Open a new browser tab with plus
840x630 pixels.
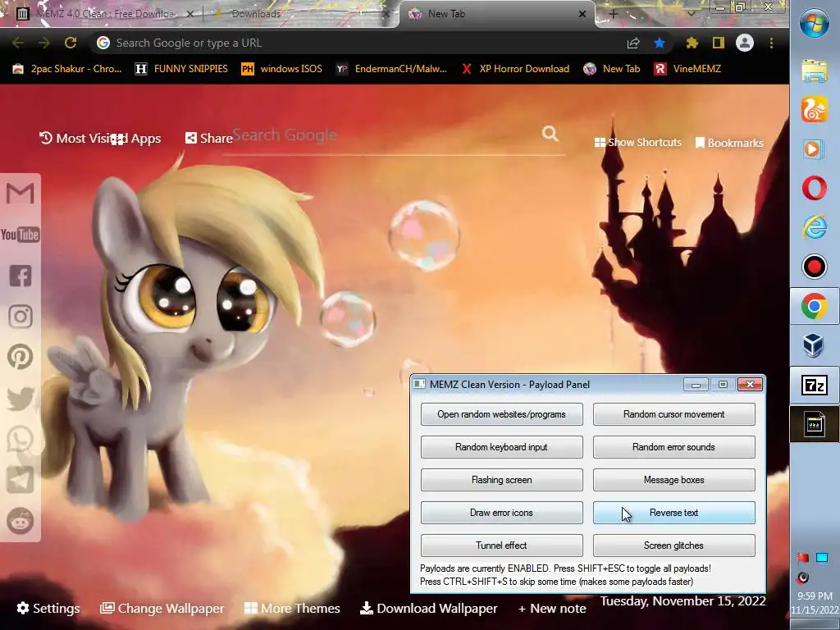point(614,14)
